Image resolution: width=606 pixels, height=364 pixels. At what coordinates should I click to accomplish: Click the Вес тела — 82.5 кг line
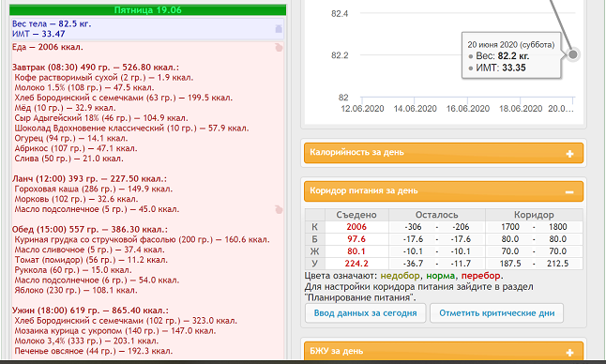(52, 23)
